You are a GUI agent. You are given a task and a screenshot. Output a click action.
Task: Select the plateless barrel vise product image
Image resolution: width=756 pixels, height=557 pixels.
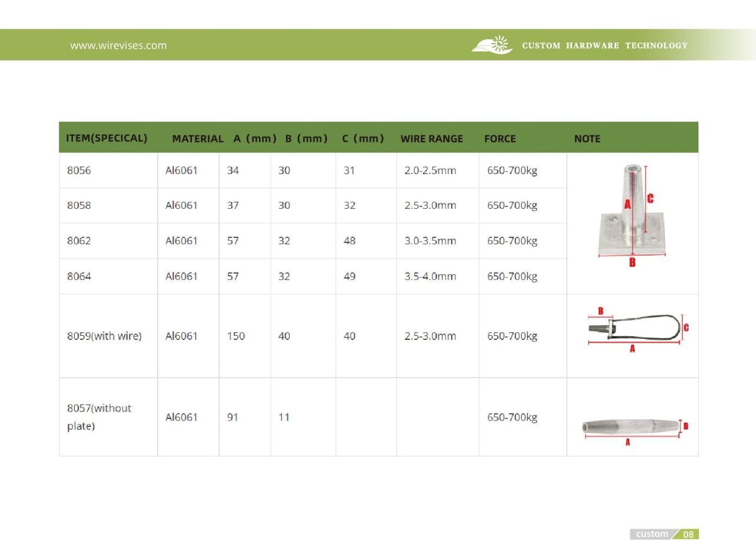630,426
